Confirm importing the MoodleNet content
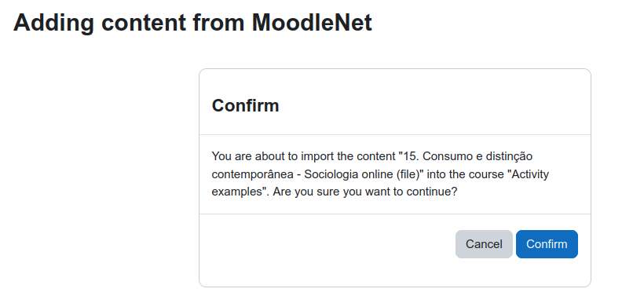Screen dimensions: 644x307 [547, 244]
